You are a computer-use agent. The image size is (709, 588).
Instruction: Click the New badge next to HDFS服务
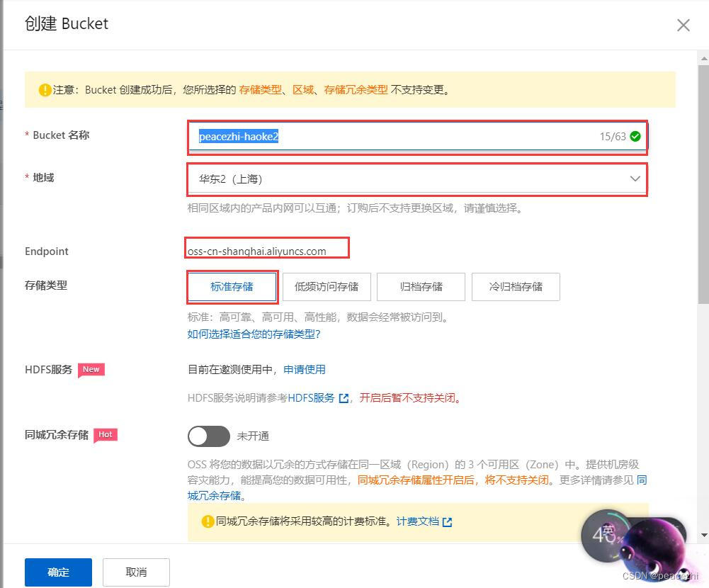(91, 369)
